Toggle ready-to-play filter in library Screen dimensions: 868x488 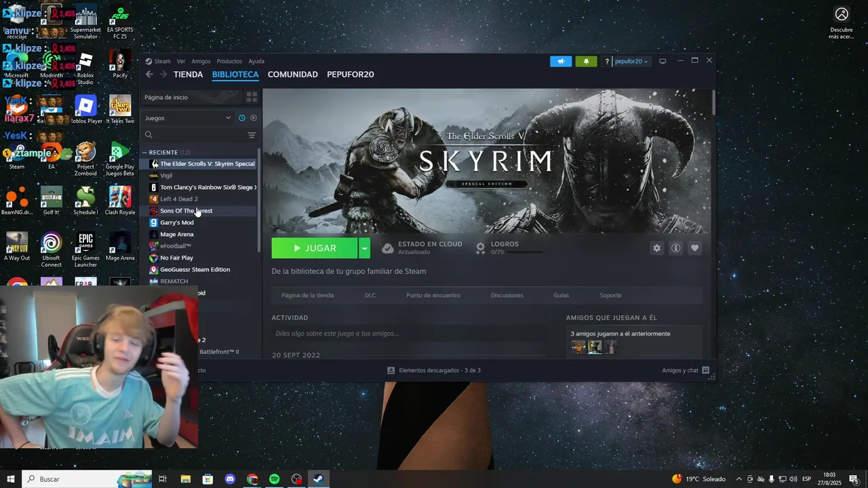[x=254, y=118]
